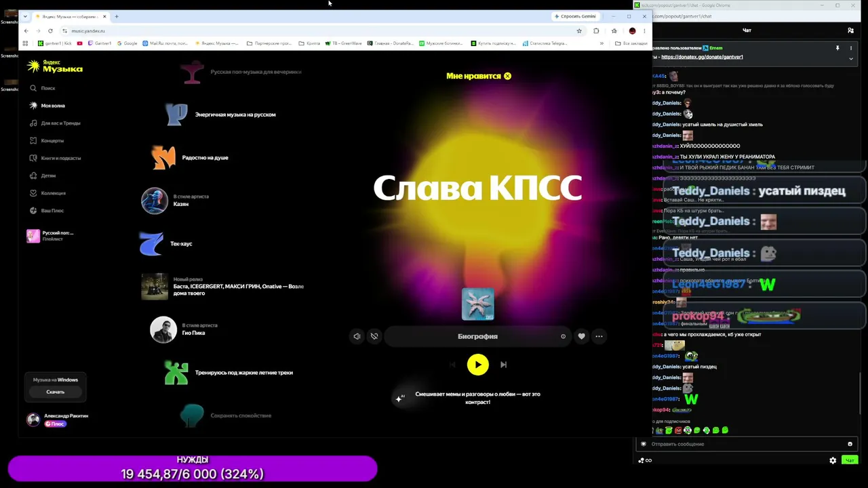This screenshot has height=488, width=868.
Task: Like the track with the heart button
Action: tap(581, 336)
